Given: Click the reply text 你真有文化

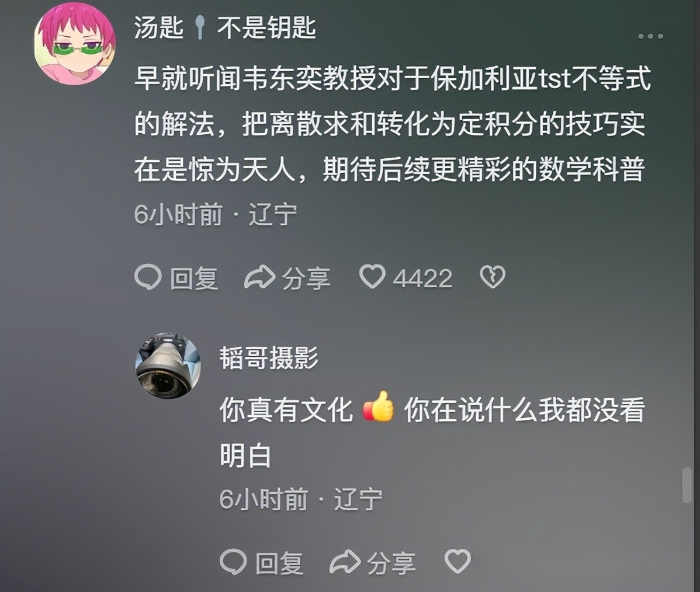Looking at the screenshot, I should (286, 410).
